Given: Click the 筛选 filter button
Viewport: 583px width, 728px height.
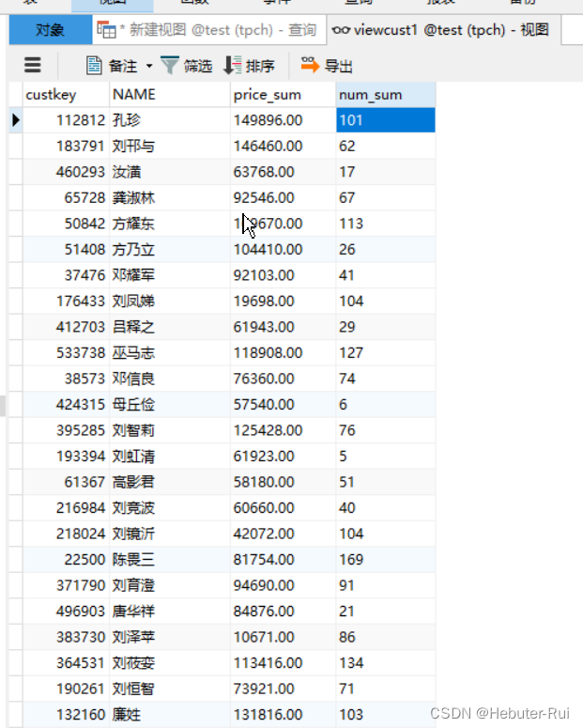Looking at the screenshot, I should [x=187, y=66].
